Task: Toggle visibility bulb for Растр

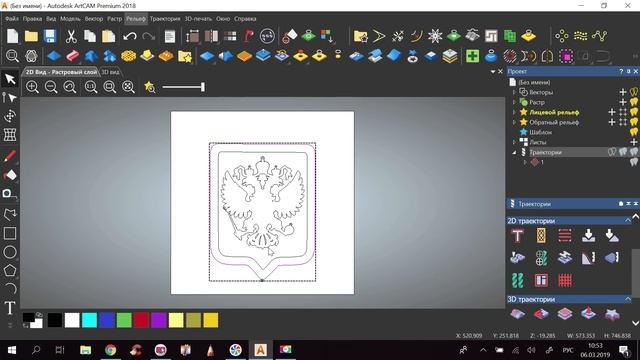Action: tap(634, 102)
